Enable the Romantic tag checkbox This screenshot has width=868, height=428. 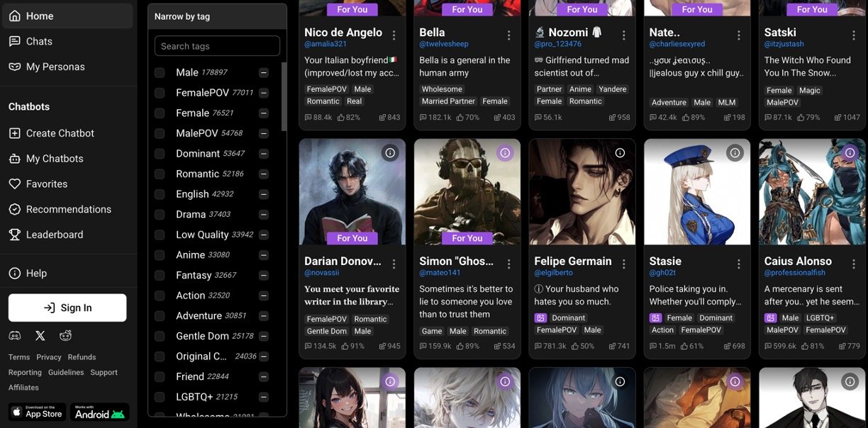pyautogui.click(x=160, y=174)
